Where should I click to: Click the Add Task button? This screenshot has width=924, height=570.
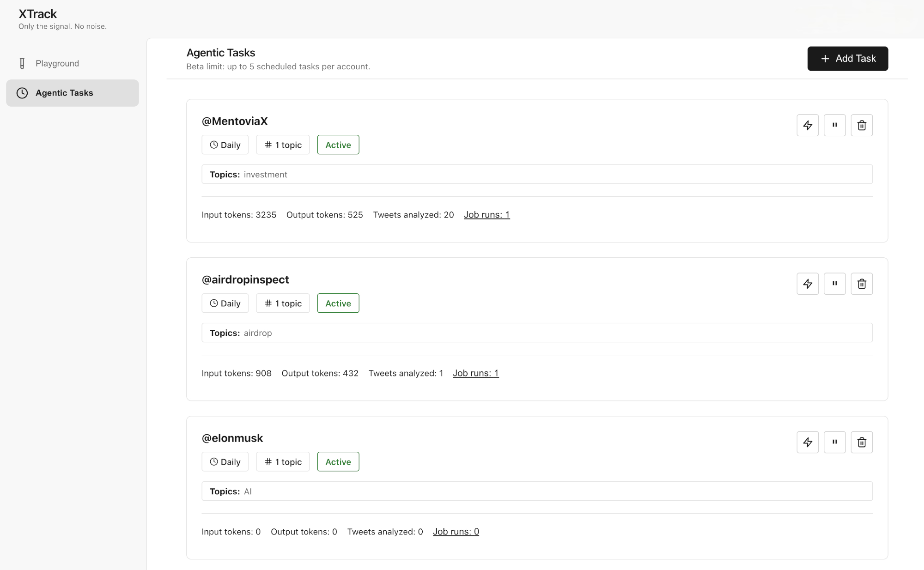click(847, 58)
